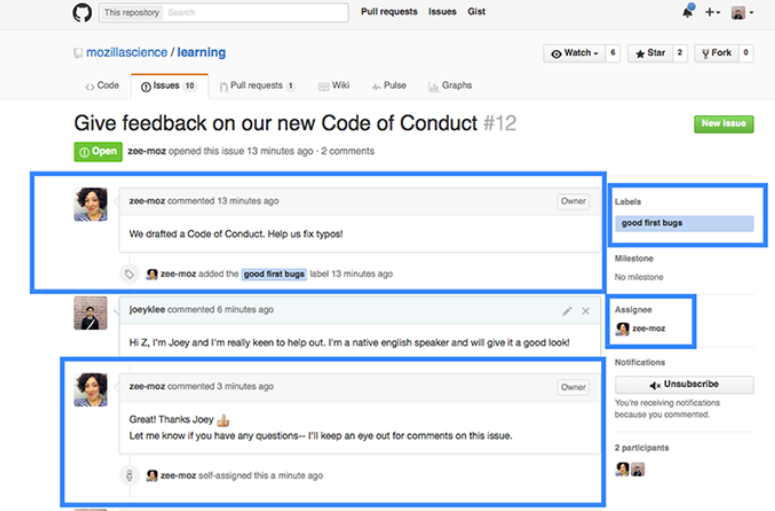Screen dimensions: 775x511
Task: Delete joeyklee's comment with the X icon
Action: tap(586, 311)
